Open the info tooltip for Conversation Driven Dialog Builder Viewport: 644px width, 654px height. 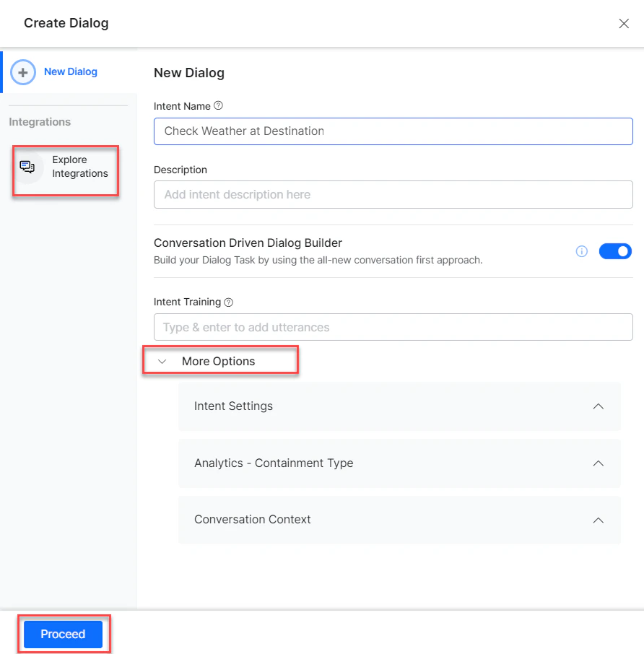pos(582,250)
